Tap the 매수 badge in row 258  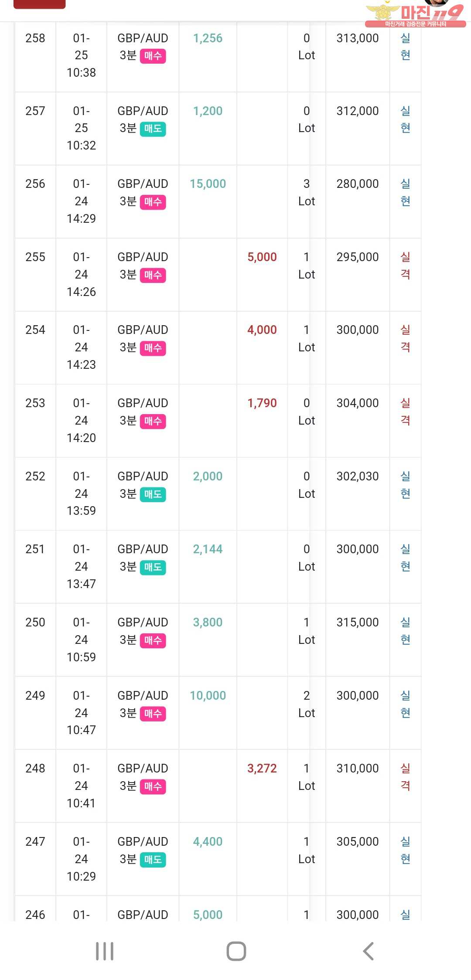click(153, 56)
